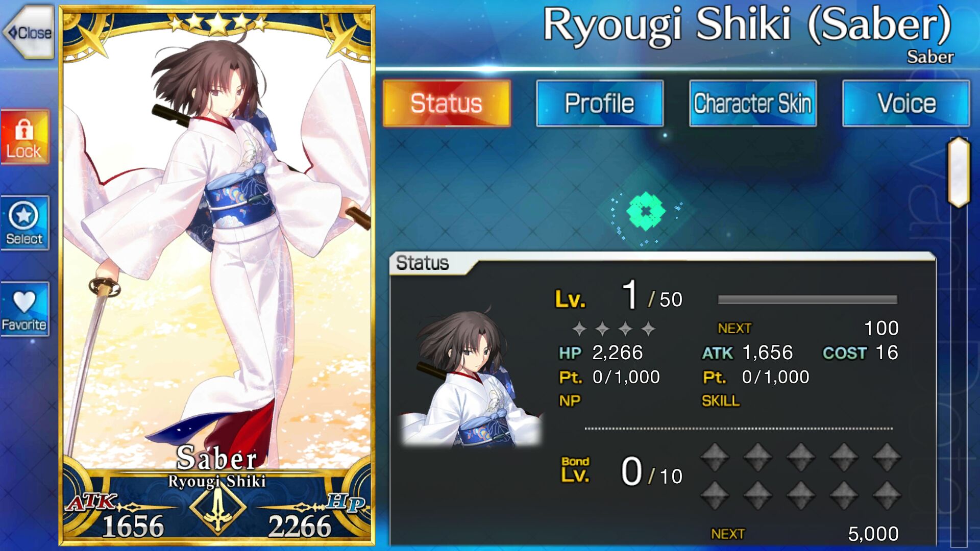Screen dimensions: 980x551
Task: Switch to the Profile tab
Action: click(599, 104)
